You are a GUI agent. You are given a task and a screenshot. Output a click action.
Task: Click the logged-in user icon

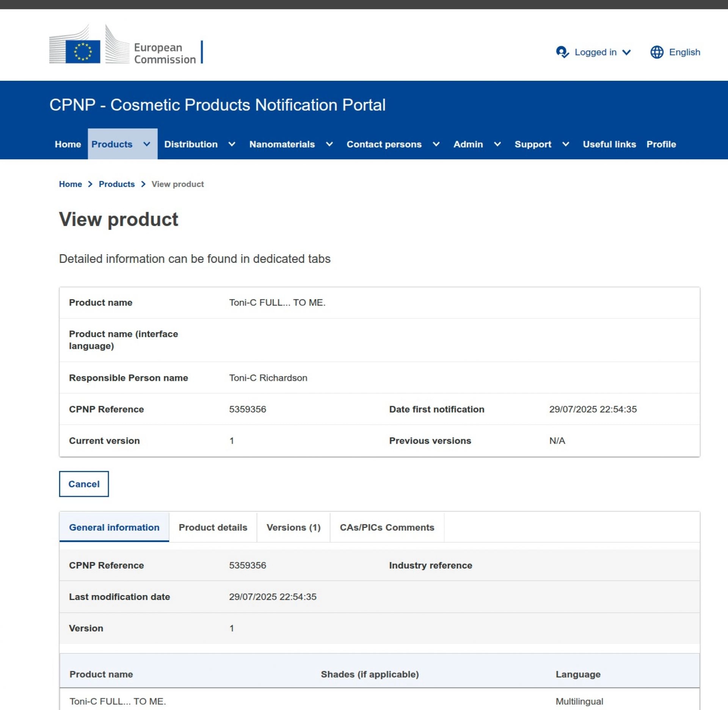tap(562, 52)
